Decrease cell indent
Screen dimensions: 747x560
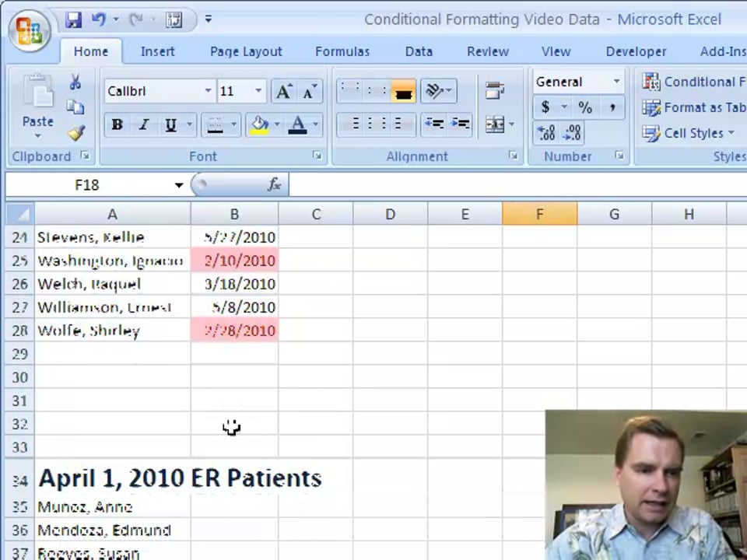[433, 124]
